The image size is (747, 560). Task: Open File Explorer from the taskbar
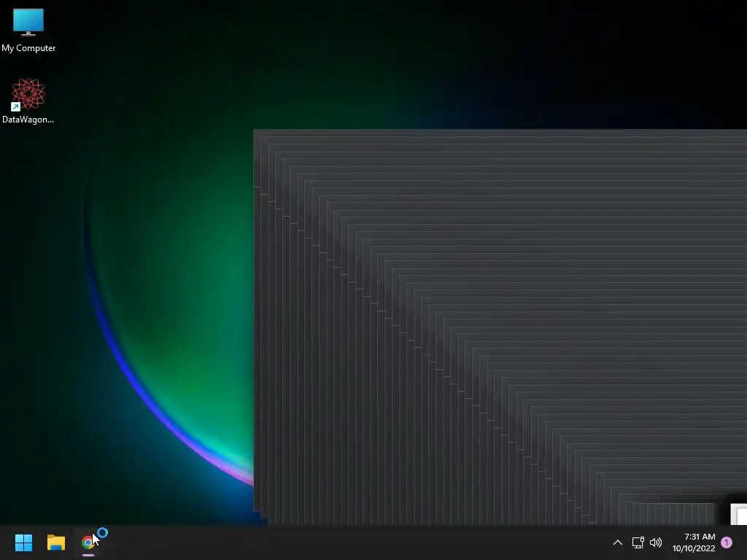click(56, 542)
